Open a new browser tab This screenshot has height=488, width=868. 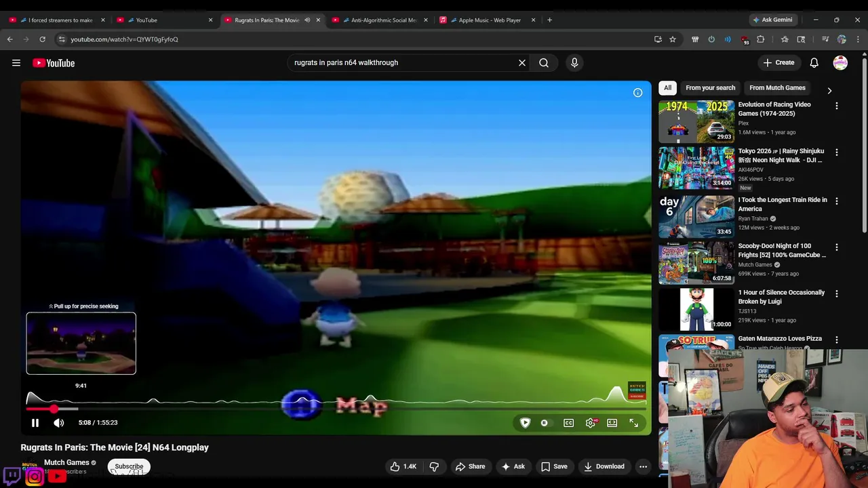pos(549,20)
